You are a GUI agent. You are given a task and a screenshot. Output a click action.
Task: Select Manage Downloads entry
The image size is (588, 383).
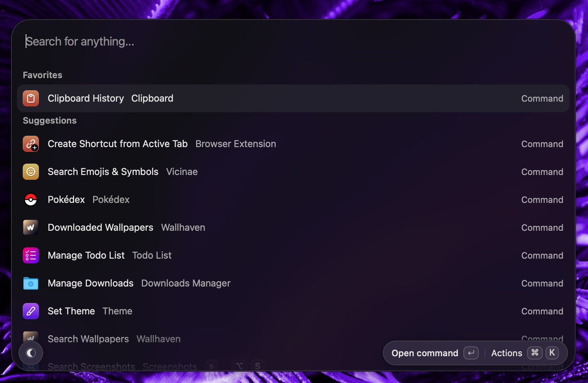tap(293, 283)
